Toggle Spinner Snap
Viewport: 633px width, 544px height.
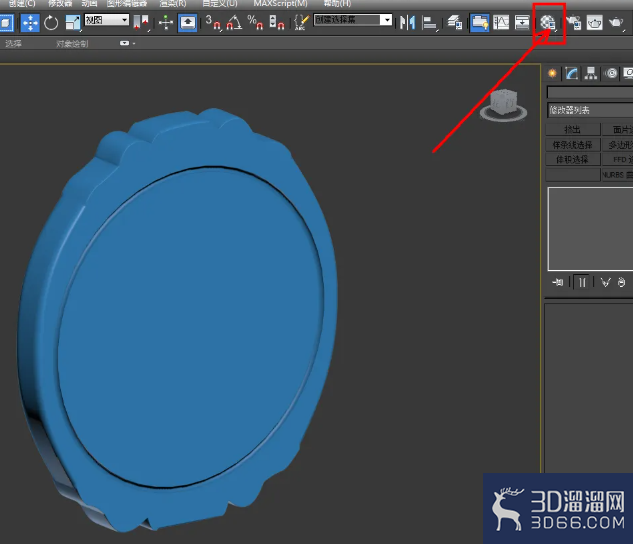tap(277, 23)
